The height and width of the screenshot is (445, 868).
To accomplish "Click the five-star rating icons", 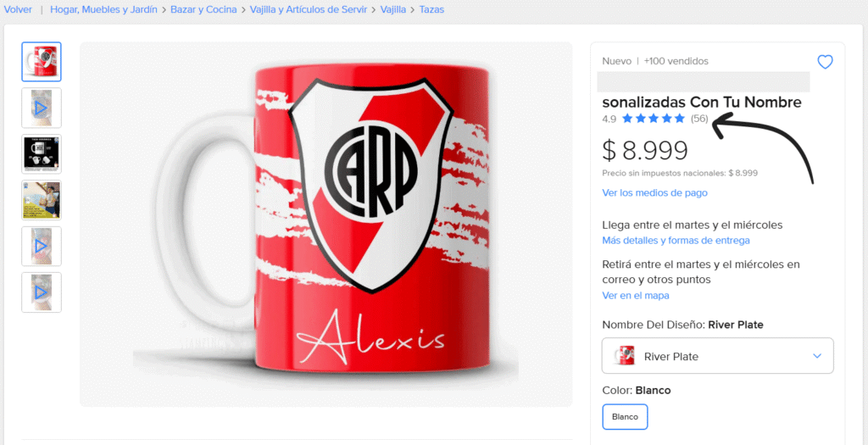I will [x=654, y=119].
